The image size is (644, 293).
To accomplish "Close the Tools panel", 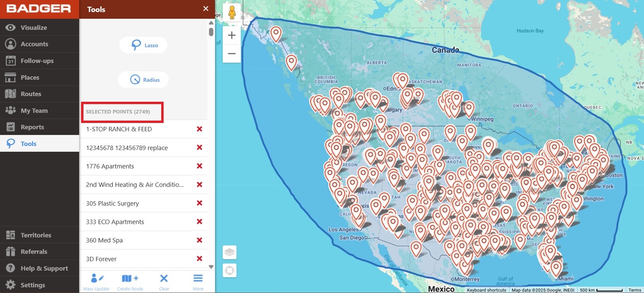I will click(206, 9).
